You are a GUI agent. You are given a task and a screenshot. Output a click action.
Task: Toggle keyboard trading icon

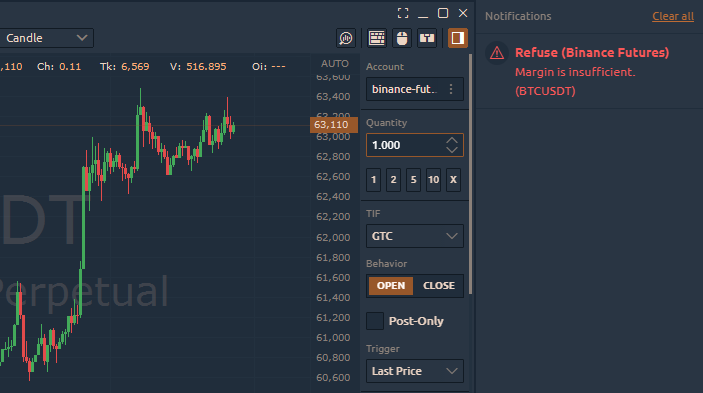[x=377, y=38]
